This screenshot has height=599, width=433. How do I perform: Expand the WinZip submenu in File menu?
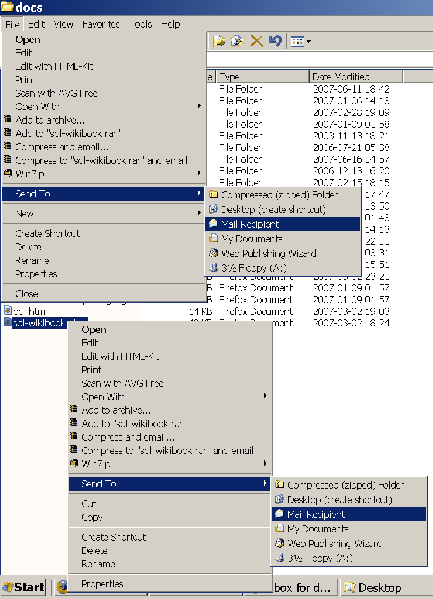click(104, 173)
